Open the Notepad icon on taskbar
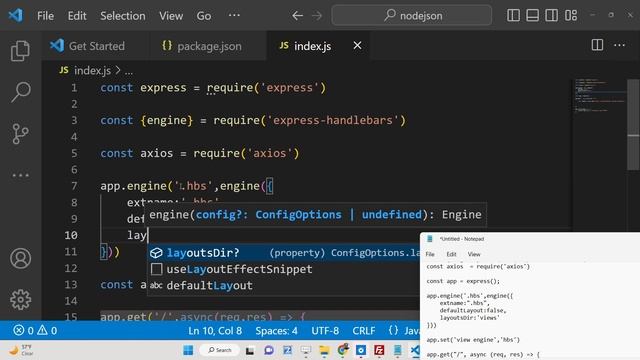The width and height of the screenshot is (640, 360). [397, 350]
